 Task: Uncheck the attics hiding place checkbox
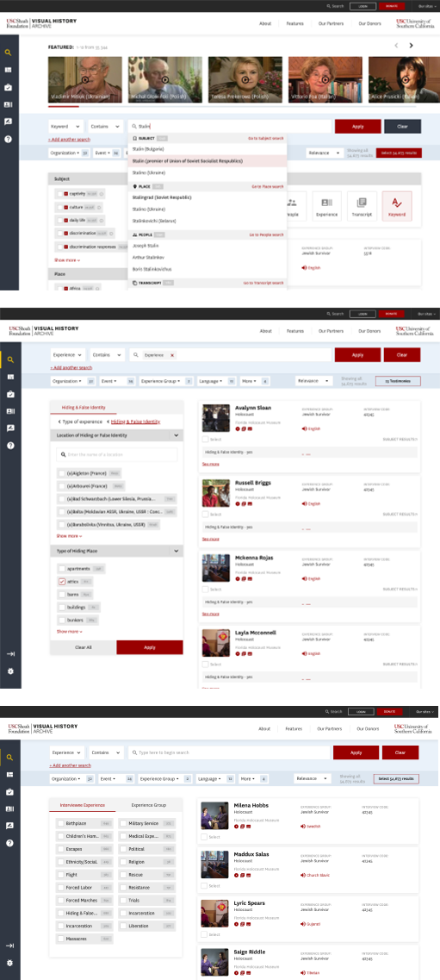62,581
